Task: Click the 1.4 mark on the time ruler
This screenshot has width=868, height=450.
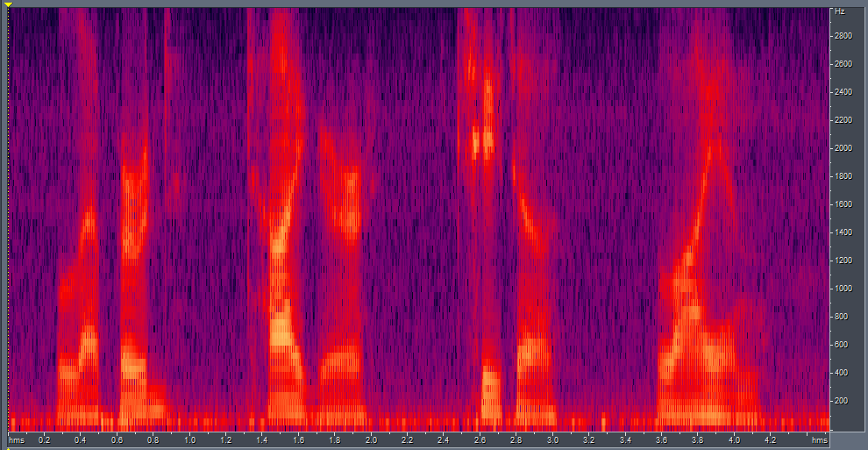Action: pos(262,440)
